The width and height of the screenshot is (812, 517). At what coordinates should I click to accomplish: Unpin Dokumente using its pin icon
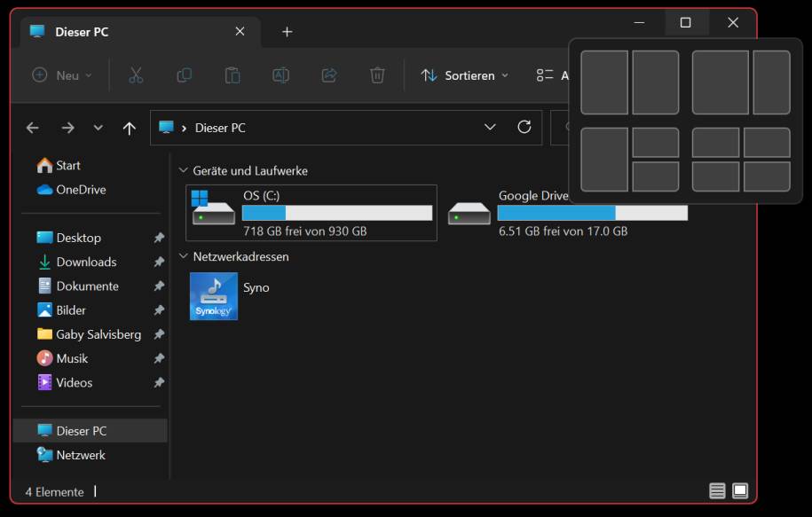click(x=159, y=286)
